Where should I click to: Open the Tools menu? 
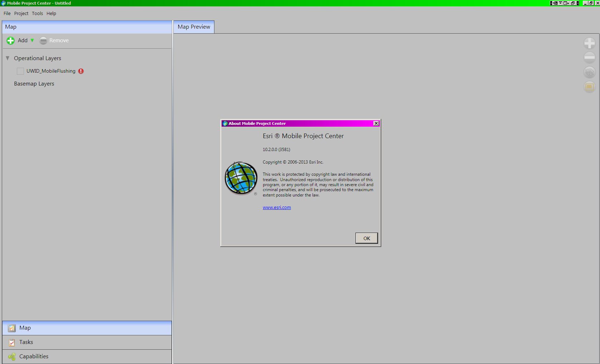37,14
